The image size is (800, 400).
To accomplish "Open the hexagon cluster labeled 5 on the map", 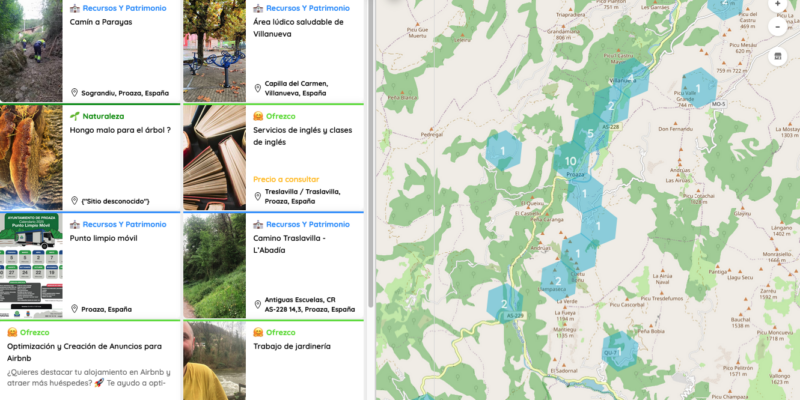I will [590, 134].
